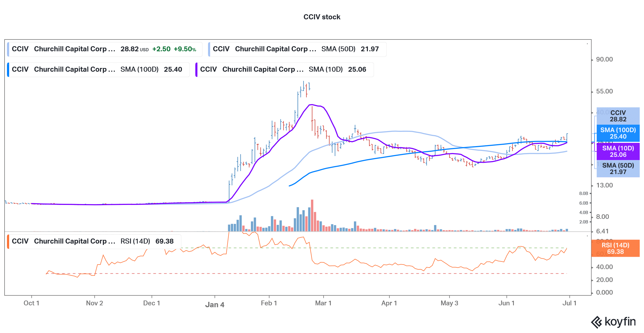Click the CCIV 28.82 price axis tag
Screen dimensions: 644x333
pos(618,116)
